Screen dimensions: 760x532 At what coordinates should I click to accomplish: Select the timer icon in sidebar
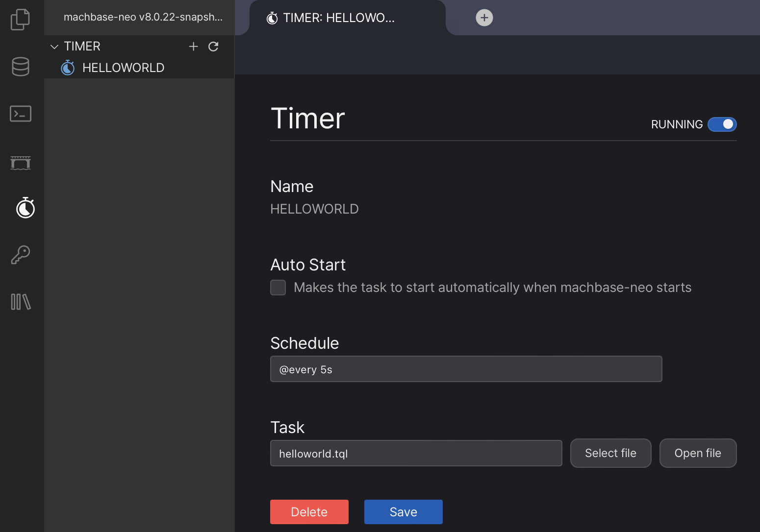pos(25,208)
